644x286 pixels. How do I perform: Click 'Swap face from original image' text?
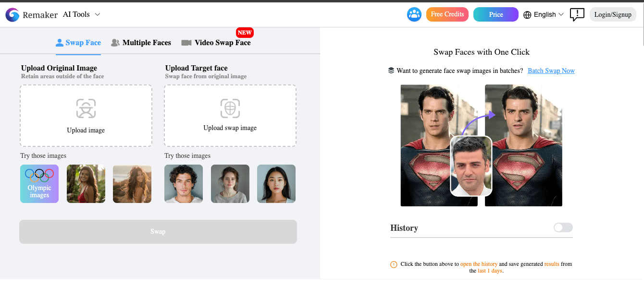tap(206, 76)
